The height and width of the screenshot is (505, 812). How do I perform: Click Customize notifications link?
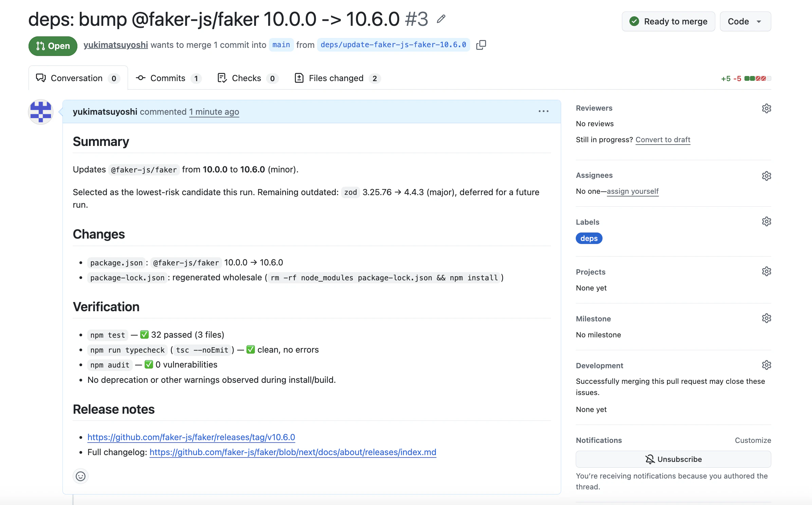click(753, 441)
